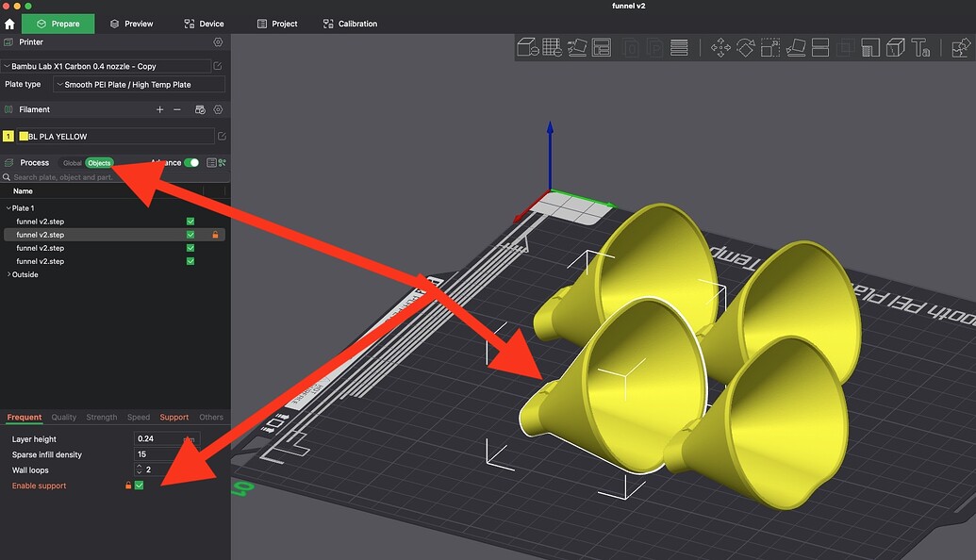This screenshot has width=976, height=560.
Task: Click the orange lock on selected funnel row
Action: pos(215,235)
